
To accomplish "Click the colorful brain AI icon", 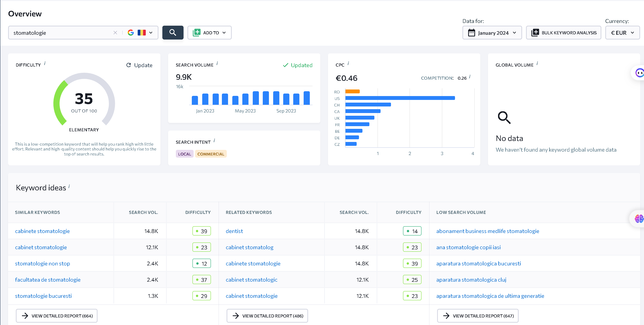I will (x=639, y=219).
